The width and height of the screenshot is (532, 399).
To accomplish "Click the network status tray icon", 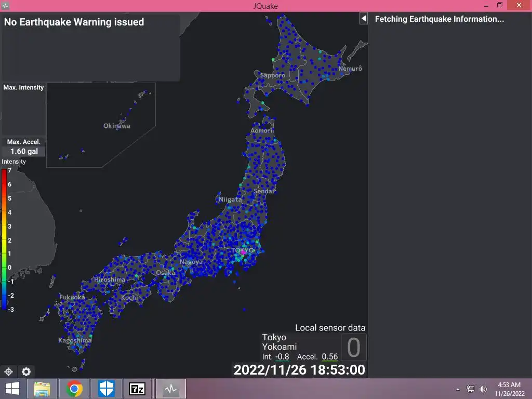I will coord(471,389).
